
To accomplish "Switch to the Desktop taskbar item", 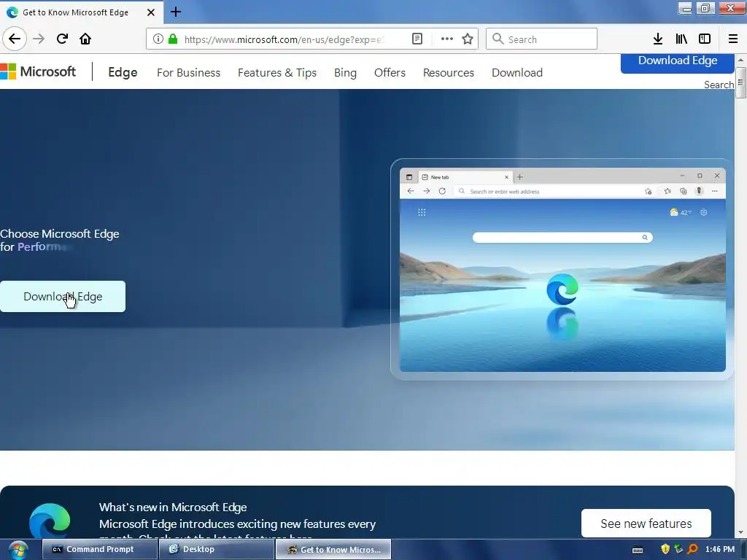I will click(x=216, y=549).
